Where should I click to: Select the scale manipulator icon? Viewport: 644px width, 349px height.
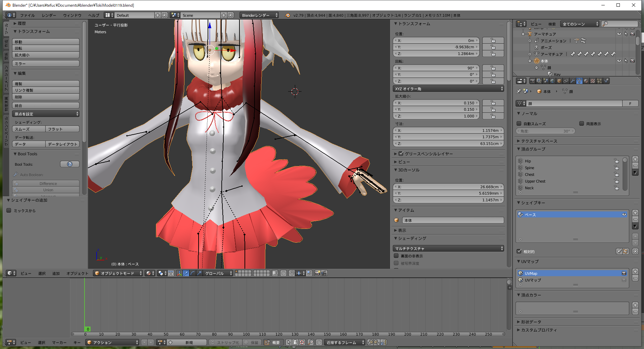click(x=199, y=273)
